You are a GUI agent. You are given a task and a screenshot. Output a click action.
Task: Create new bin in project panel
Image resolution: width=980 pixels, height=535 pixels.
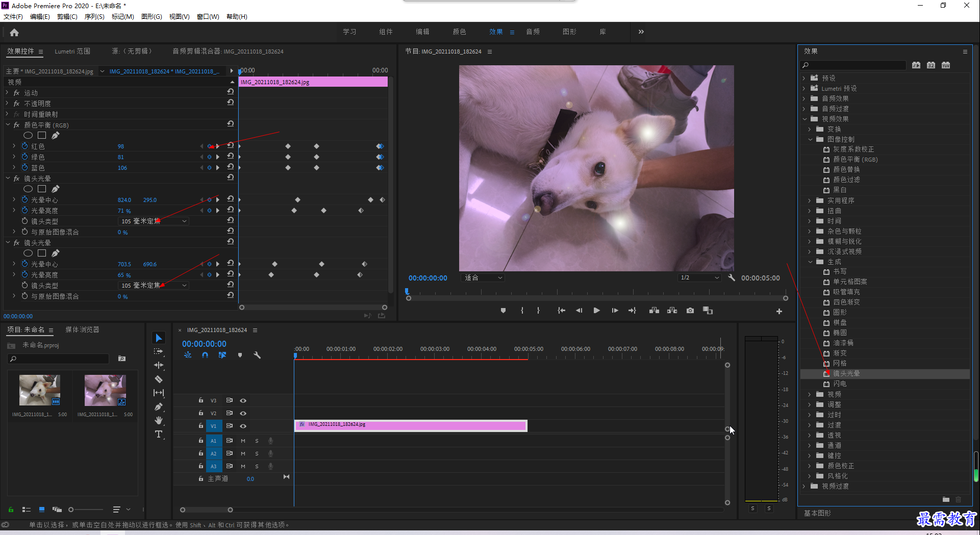click(122, 359)
